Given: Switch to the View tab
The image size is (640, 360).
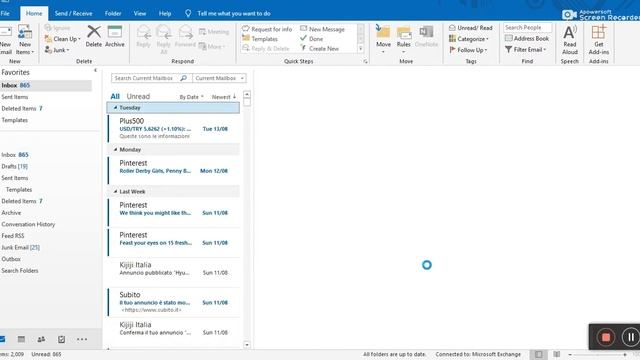Looking at the screenshot, I should 140,13.
